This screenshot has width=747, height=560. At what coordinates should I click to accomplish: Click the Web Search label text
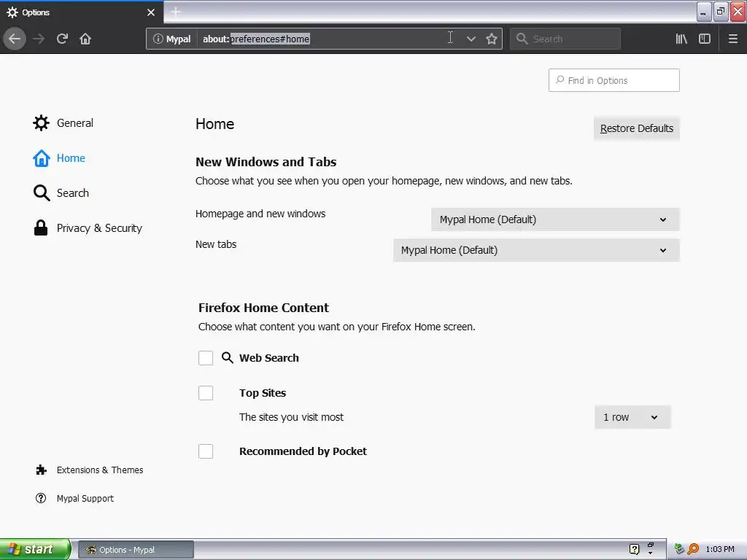[x=269, y=358]
